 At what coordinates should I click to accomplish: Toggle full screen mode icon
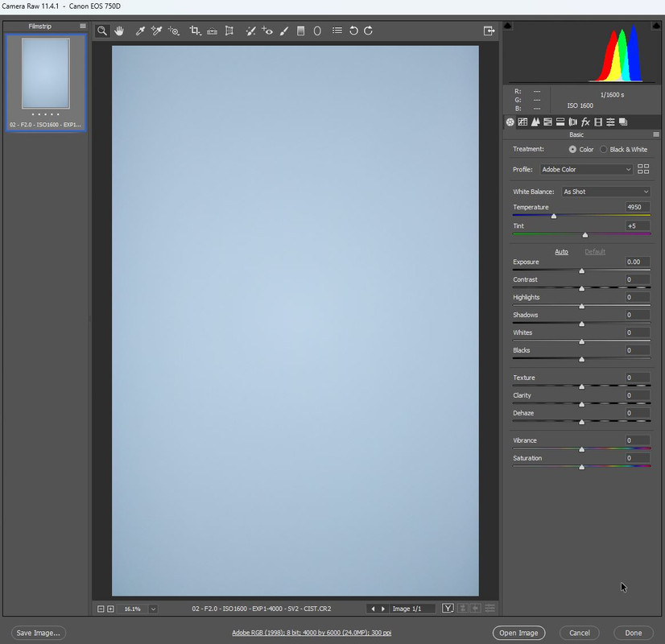tap(489, 31)
